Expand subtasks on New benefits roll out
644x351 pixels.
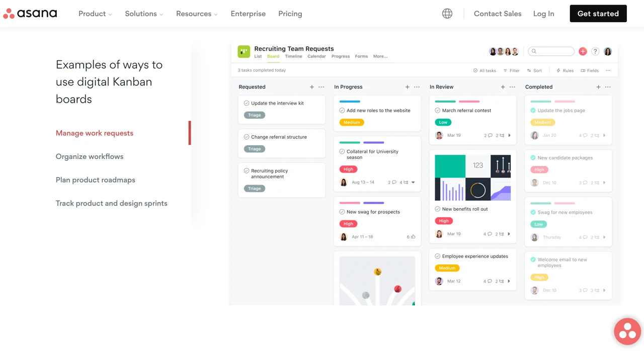pos(509,234)
